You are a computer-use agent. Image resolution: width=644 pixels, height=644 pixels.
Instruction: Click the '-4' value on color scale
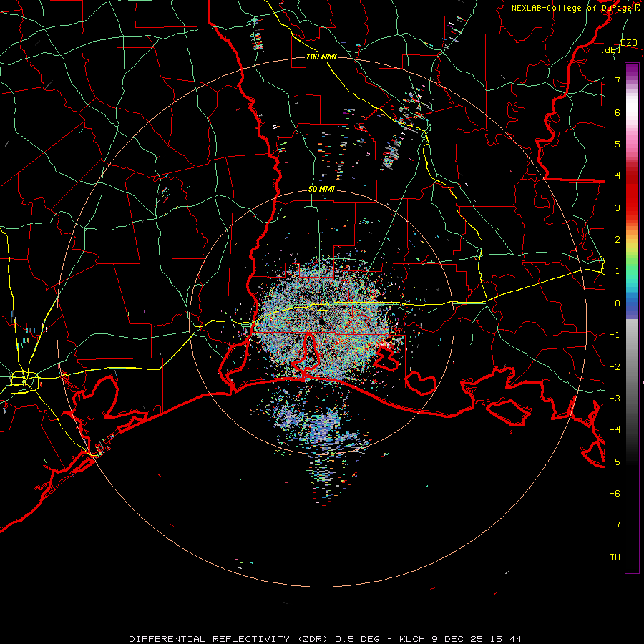pos(615,430)
